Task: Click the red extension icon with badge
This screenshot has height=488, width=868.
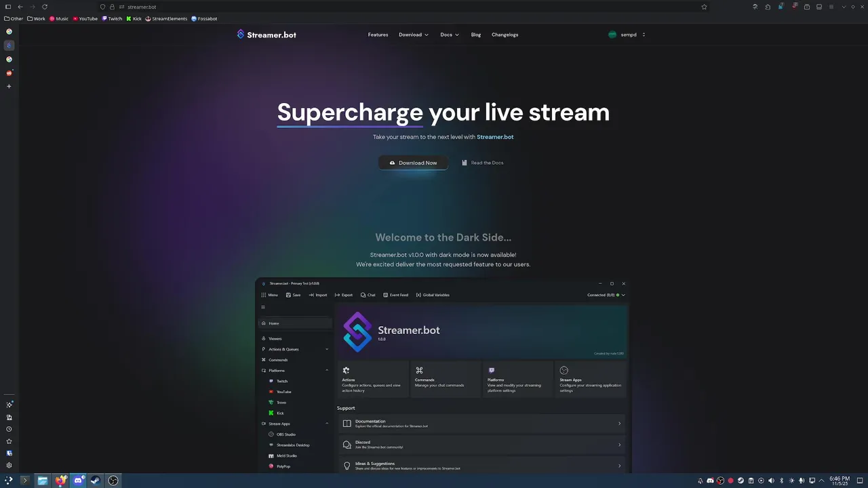Action: click(x=794, y=7)
